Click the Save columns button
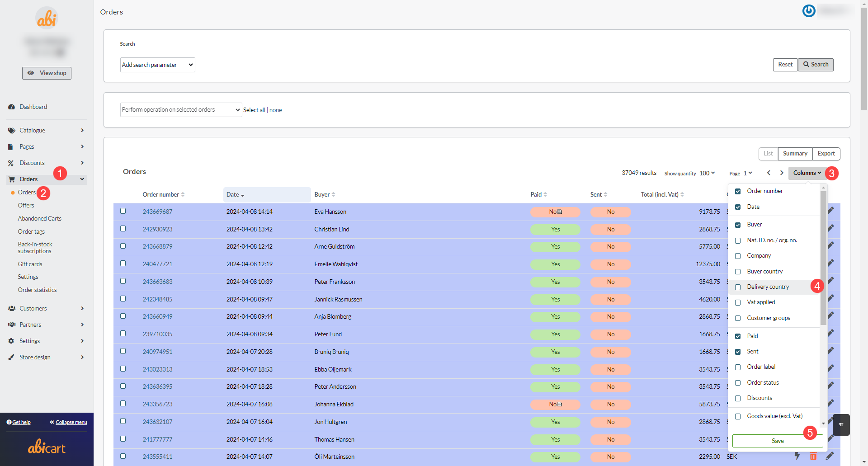868x466 pixels. [778, 441]
